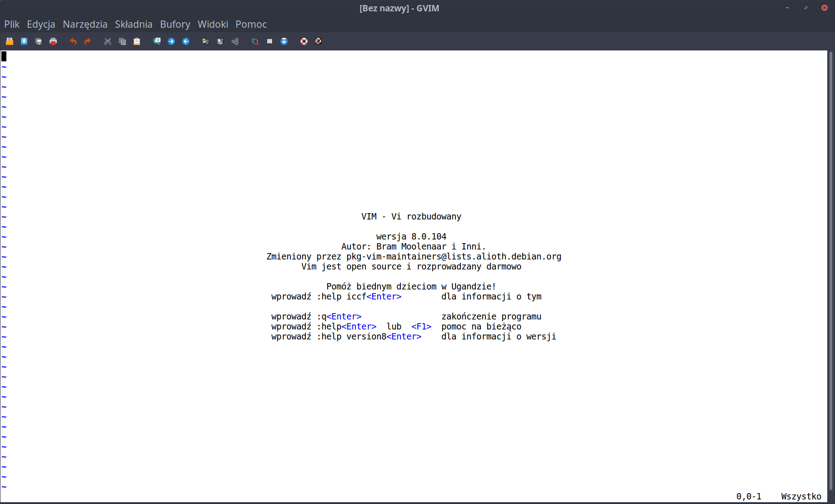Image resolution: width=835 pixels, height=504 pixels.
Task: Click the cursor block on the first line
Action: pos(4,56)
